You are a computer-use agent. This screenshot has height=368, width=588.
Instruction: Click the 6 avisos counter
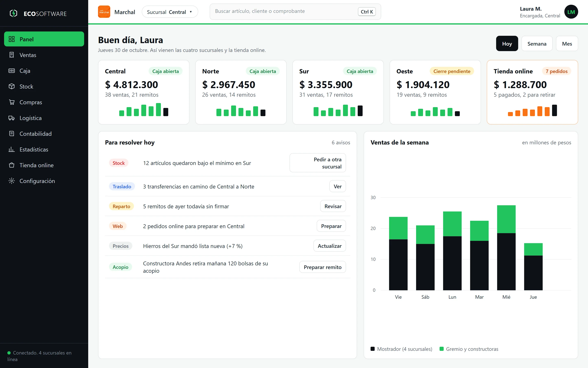(x=341, y=142)
